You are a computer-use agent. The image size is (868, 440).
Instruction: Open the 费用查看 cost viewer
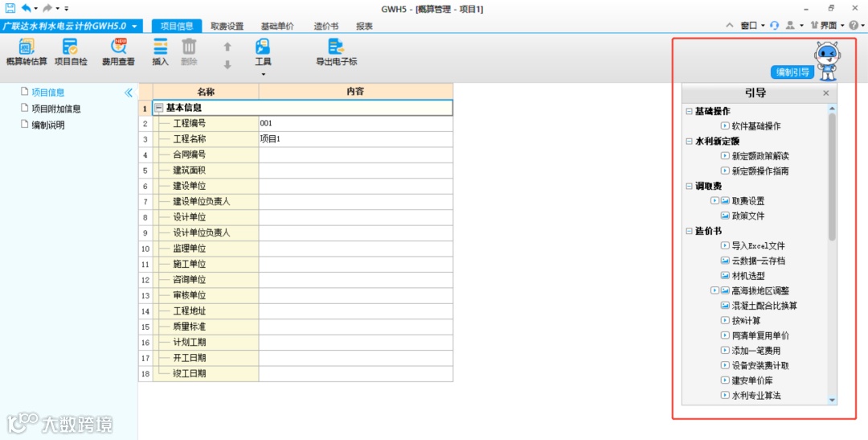point(118,53)
